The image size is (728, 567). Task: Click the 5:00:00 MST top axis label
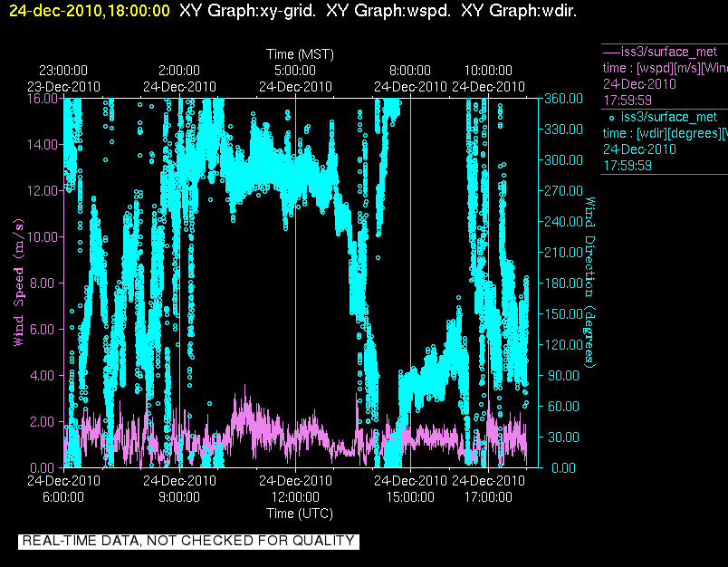pos(295,71)
